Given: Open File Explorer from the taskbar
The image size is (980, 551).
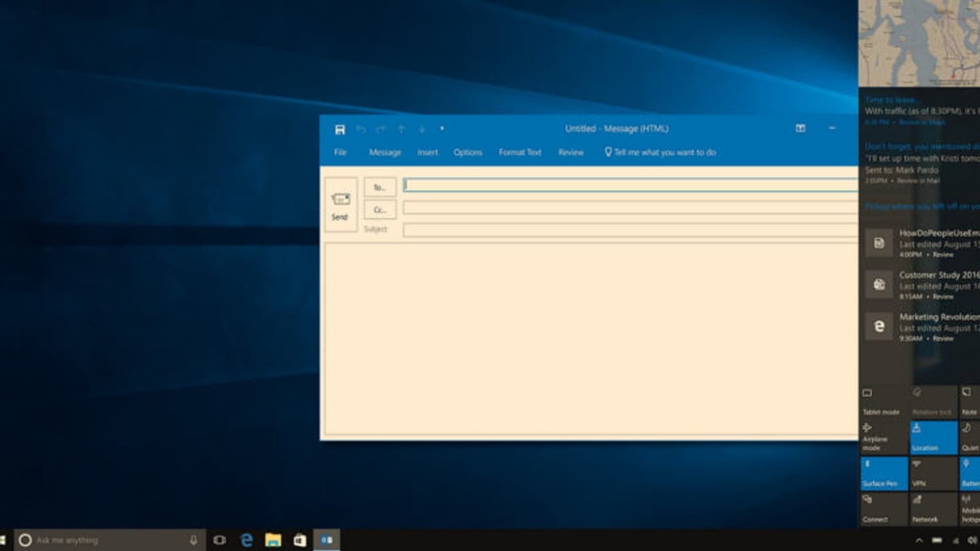Looking at the screenshot, I should pos(273,540).
